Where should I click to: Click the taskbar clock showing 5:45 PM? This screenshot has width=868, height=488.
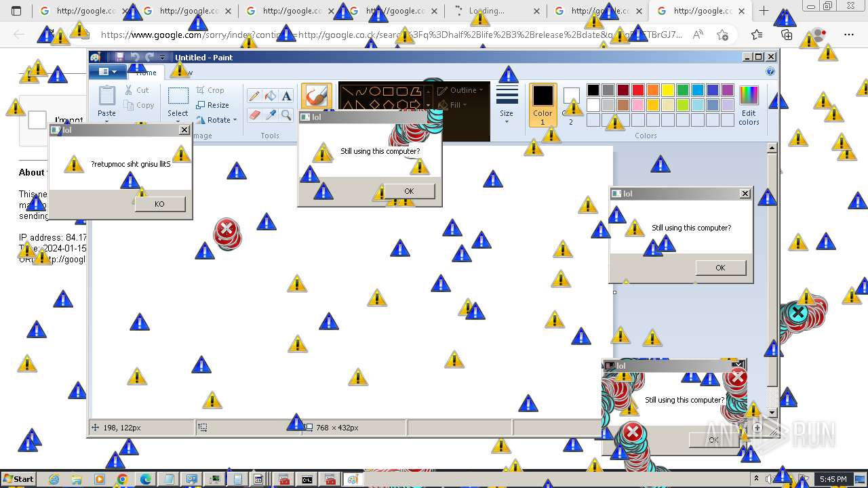(x=833, y=479)
